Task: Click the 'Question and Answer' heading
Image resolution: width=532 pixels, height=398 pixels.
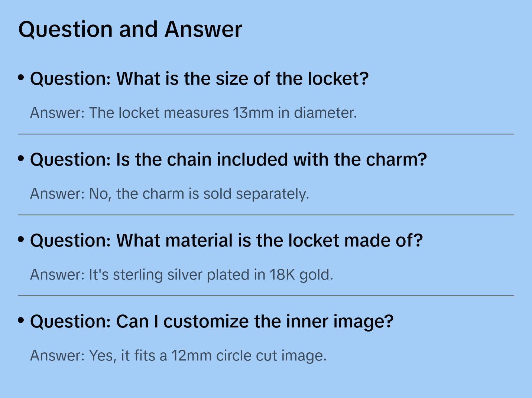Action: [x=130, y=29]
